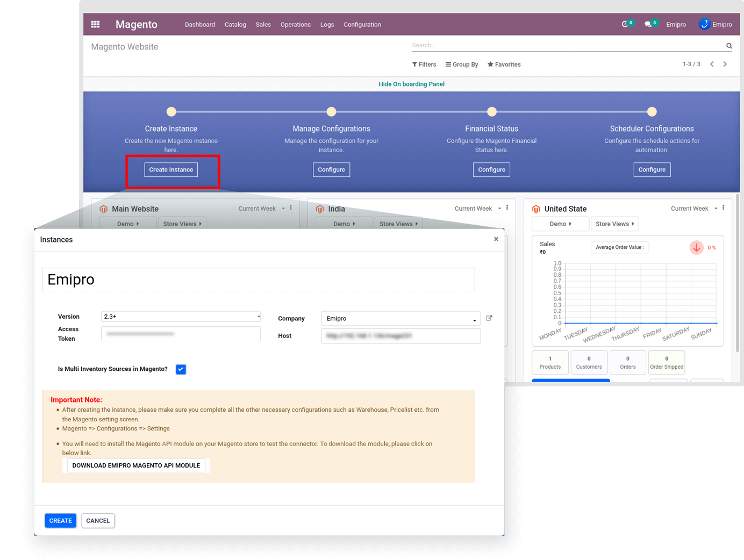Screen dimensions: 744x560
Task: Open India card options kebab menu
Action: click(507, 207)
